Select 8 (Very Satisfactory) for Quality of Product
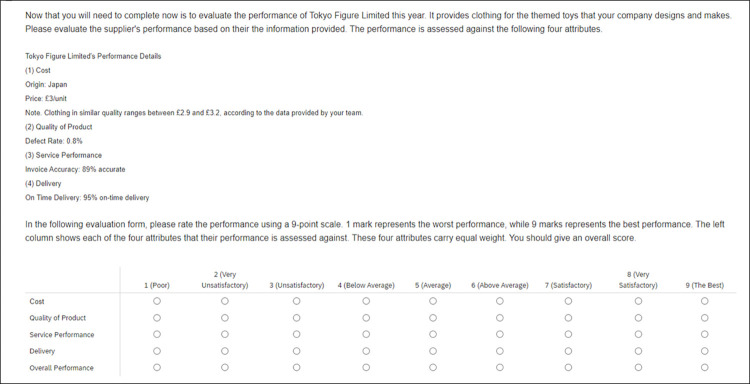This screenshot has height=384, width=750. pos(638,318)
